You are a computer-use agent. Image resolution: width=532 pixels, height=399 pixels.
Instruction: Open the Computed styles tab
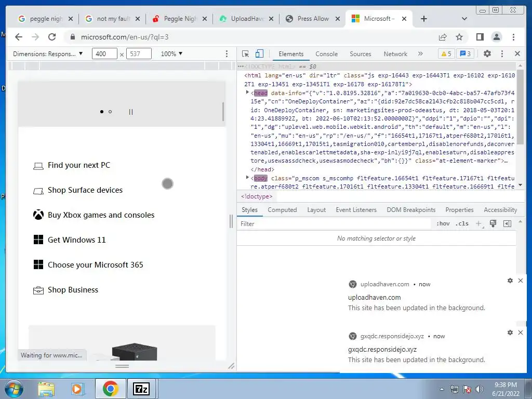click(282, 210)
